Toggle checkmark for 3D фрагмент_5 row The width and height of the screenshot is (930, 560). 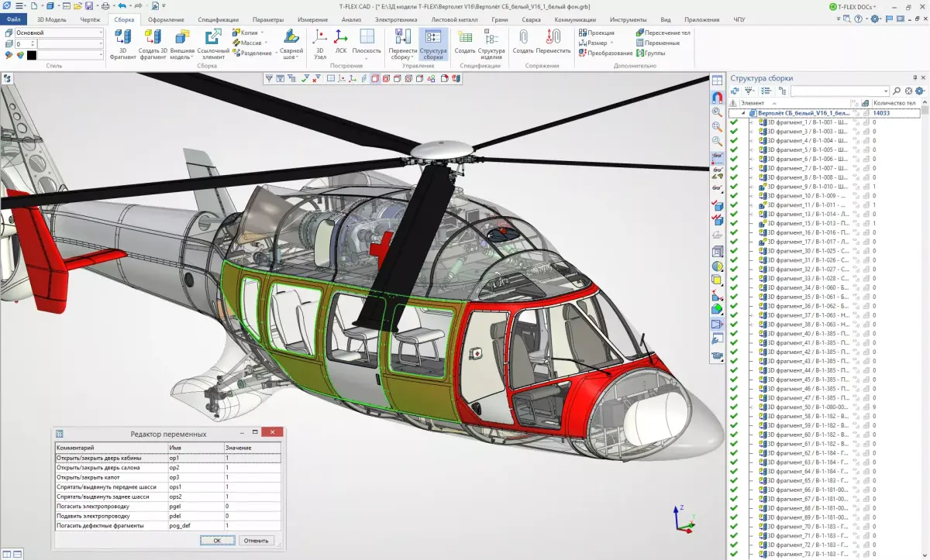[734, 149]
